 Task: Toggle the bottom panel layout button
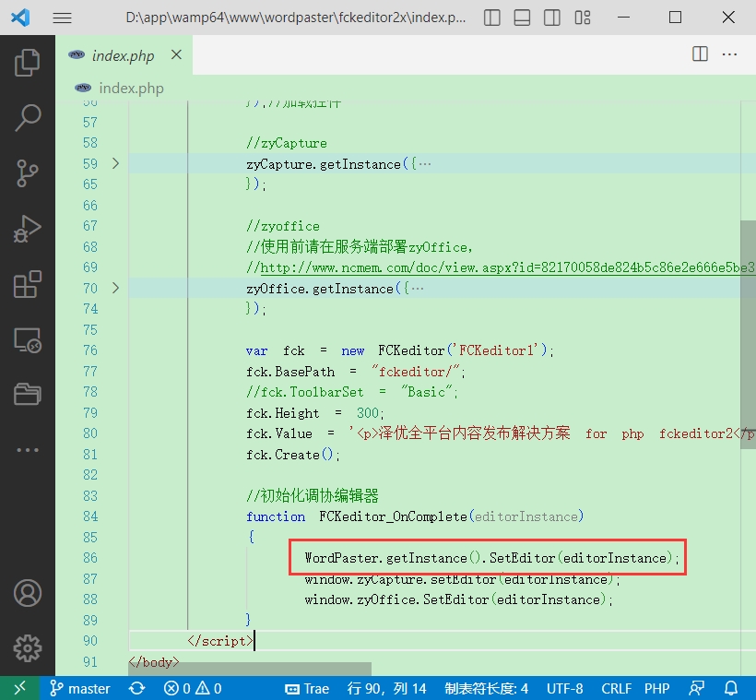coord(522,18)
